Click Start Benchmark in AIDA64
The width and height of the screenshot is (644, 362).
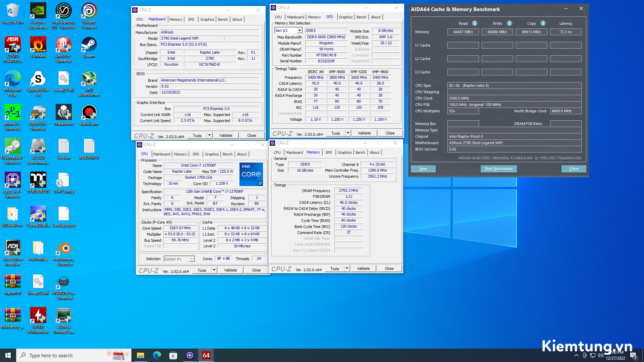498,169
